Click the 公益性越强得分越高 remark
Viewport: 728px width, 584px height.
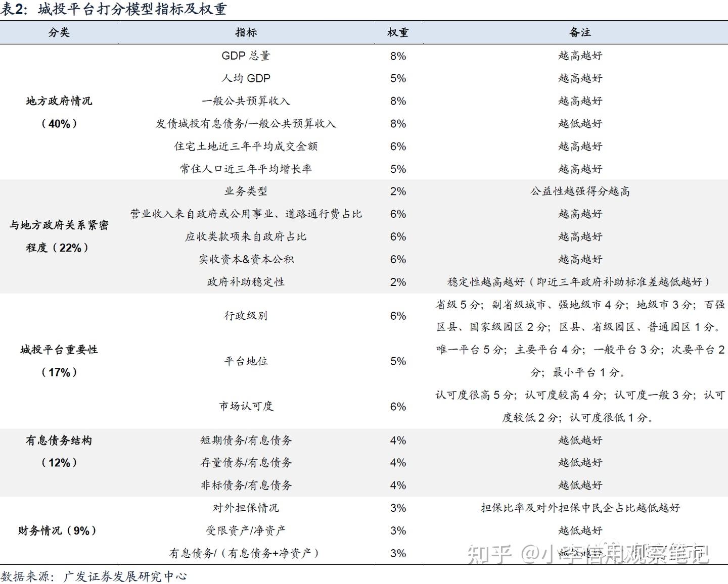(580, 191)
